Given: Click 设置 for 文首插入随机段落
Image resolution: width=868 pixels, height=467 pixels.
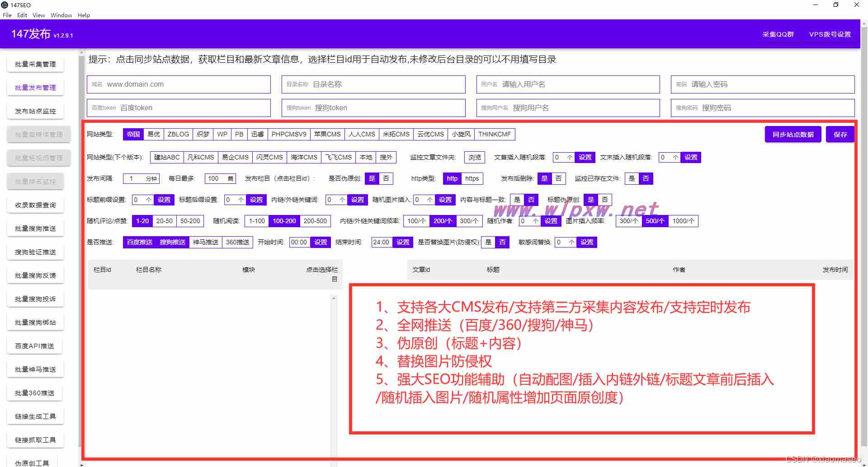Looking at the screenshot, I should [x=585, y=157].
